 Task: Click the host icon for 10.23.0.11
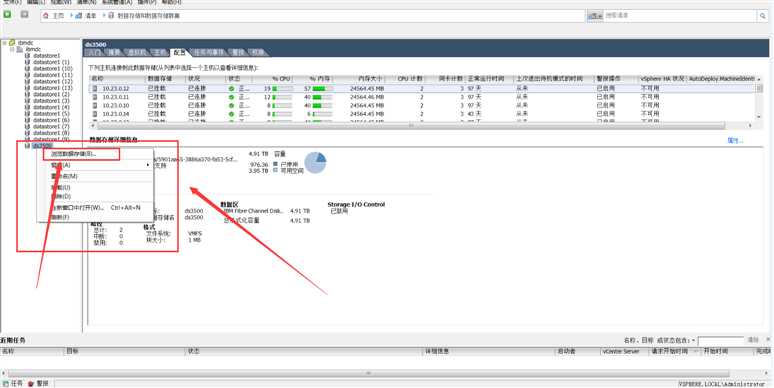95,97
